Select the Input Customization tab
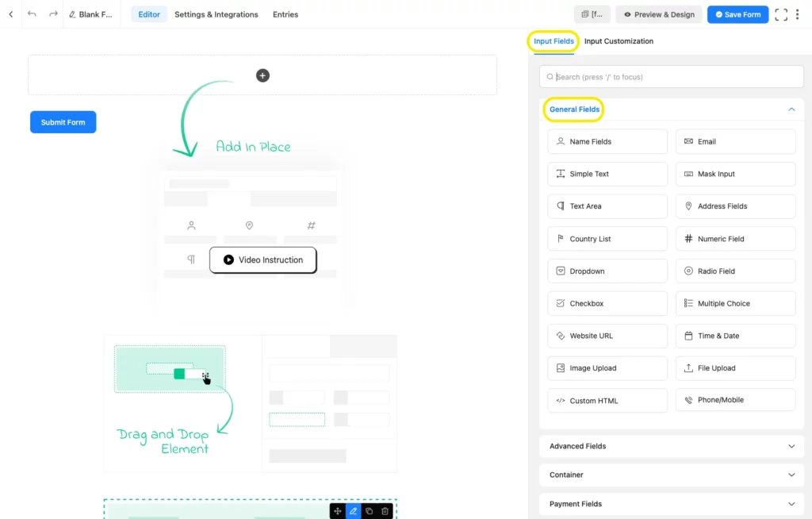812x519 pixels. point(619,41)
